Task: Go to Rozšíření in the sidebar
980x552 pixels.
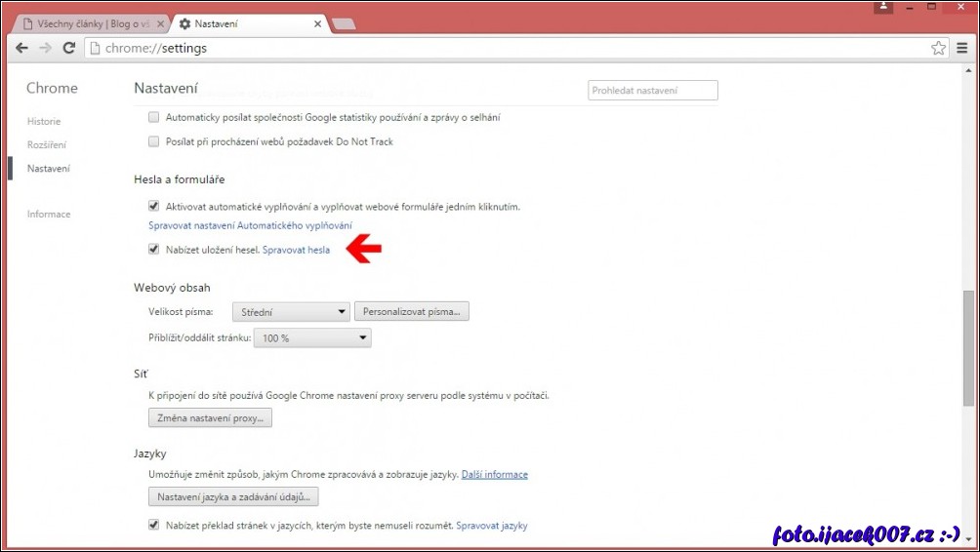Action: [x=47, y=145]
